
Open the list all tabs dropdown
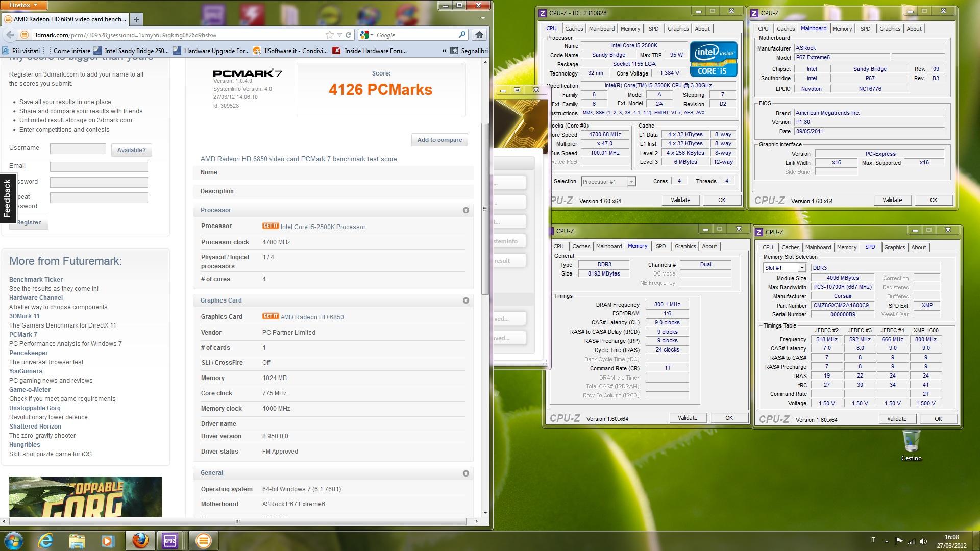[x=483, y=18]
